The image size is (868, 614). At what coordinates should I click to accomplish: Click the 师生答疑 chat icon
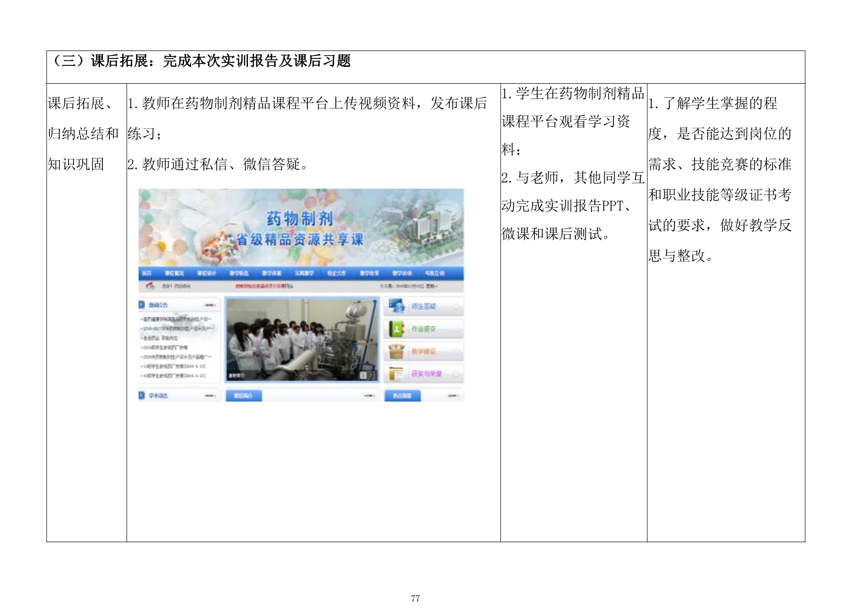(397, 307)
